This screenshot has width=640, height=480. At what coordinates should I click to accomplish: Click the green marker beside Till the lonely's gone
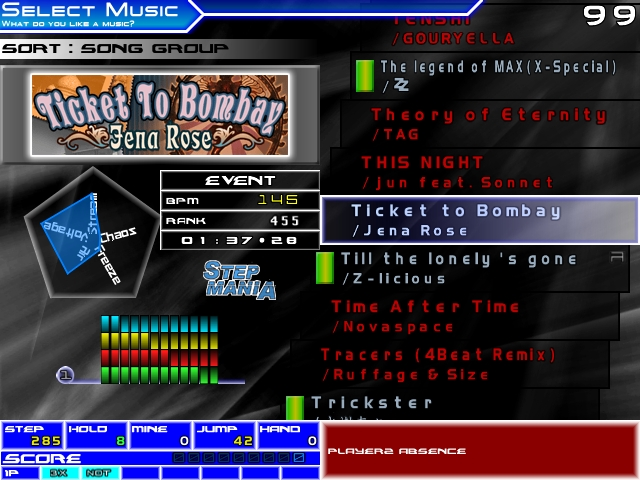(x=325, y=268)
